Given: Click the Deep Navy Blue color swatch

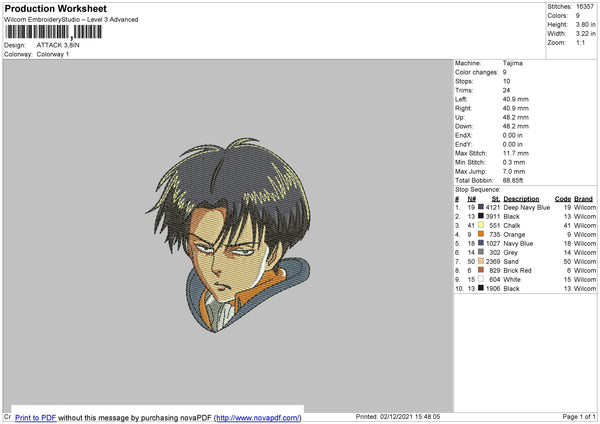Looking at the screenshot, I should pyautogui.click(x=481, y=207).
